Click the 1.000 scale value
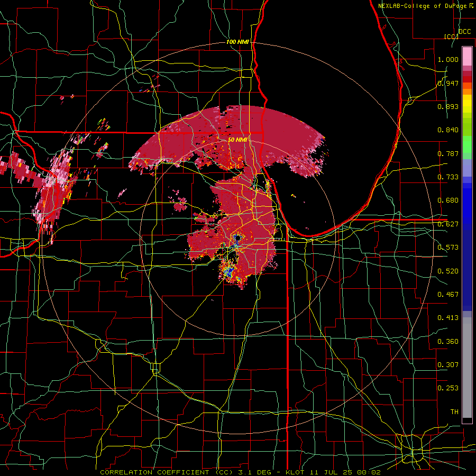 coord(448,59)
